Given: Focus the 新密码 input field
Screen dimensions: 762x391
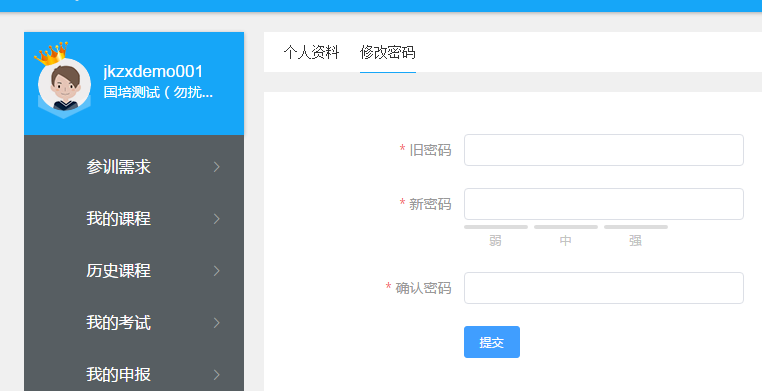Looking at the screenshot, I should coord(604,204).
